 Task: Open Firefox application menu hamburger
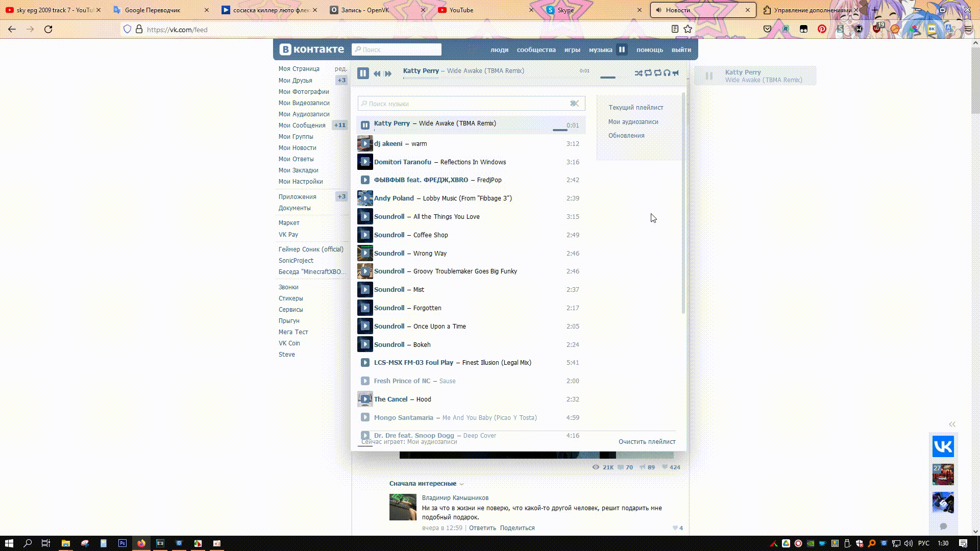coord(968,29)
